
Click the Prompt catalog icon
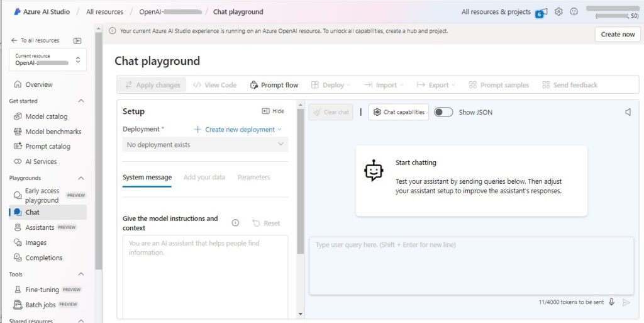[18, 146]
